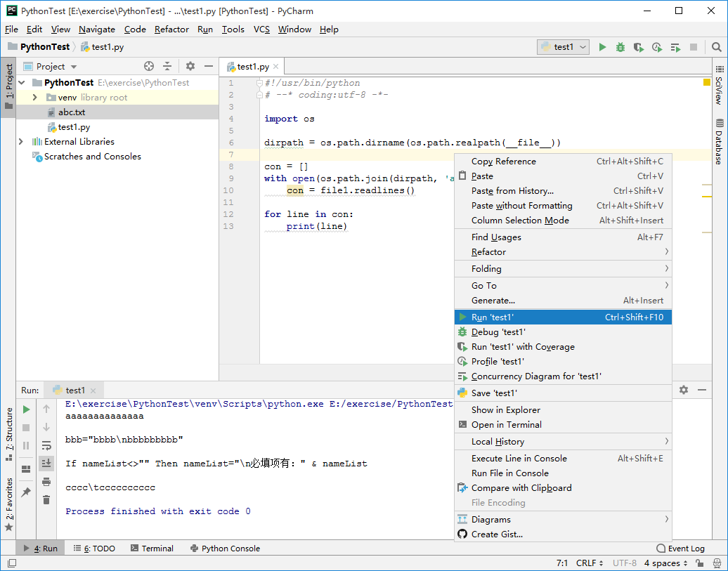
Task: Toggle read-only lock icon in status bar
Action: 699,563
